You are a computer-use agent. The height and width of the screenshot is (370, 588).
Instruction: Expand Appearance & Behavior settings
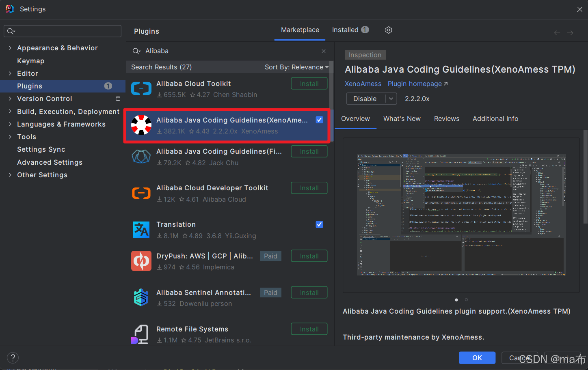pyautogui.click(x=10, y=48)
